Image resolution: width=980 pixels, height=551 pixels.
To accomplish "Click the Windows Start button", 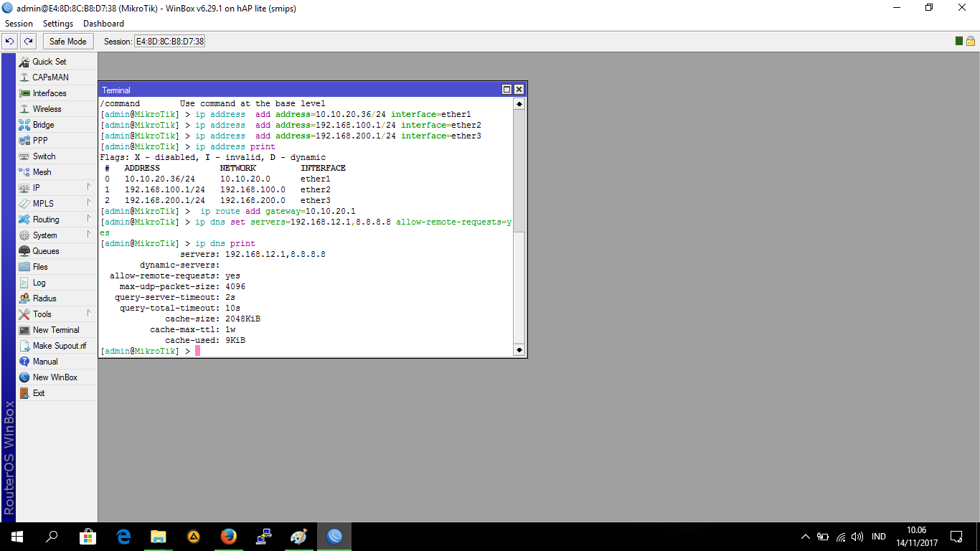I will point(17,536).
